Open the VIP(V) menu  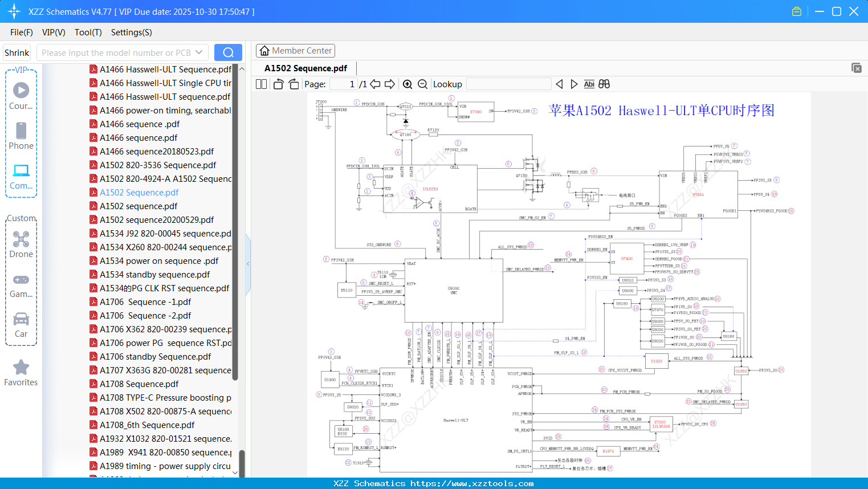point(54,32)
